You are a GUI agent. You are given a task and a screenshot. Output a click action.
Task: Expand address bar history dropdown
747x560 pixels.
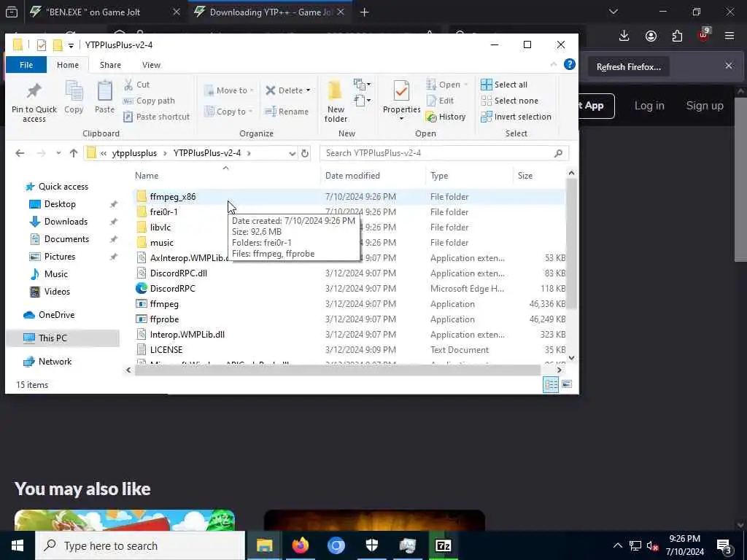pos(292,153)
